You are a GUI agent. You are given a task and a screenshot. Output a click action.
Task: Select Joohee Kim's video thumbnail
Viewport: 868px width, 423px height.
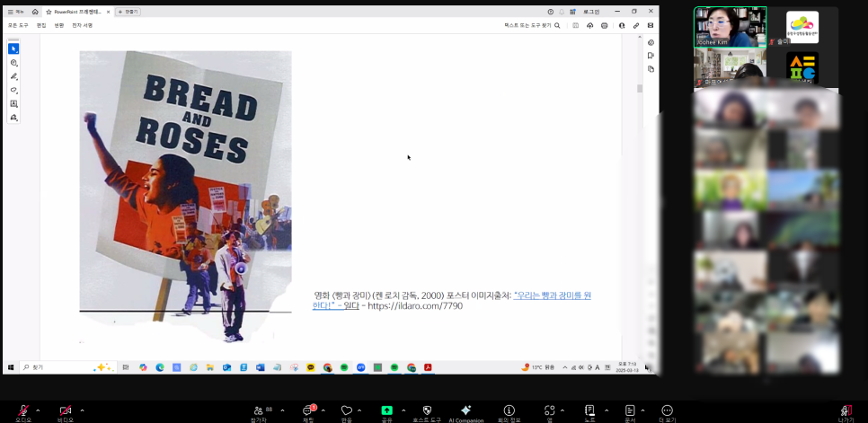pyautogui.click(x=731, y=27)
